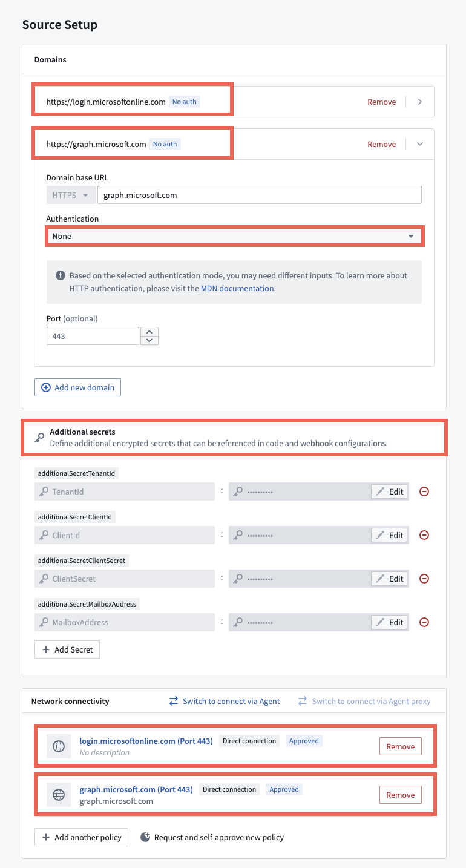Click globe icon for login.microsoftonline.com policy
The image size is (466, 868).
click(x=59, y=746)
